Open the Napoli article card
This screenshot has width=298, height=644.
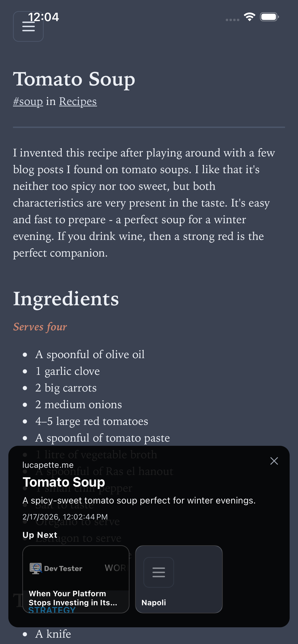tap(179, 575)
